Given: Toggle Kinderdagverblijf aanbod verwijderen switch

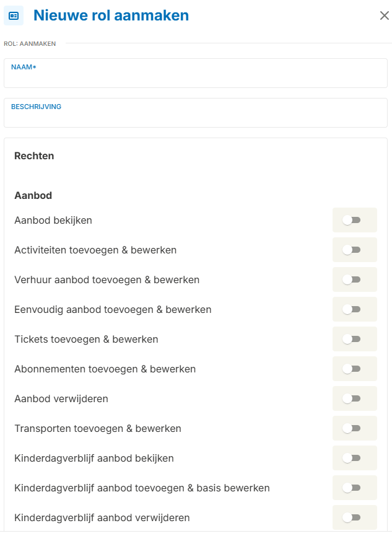Looking at the screenshot, I should [x=352, y=517].
